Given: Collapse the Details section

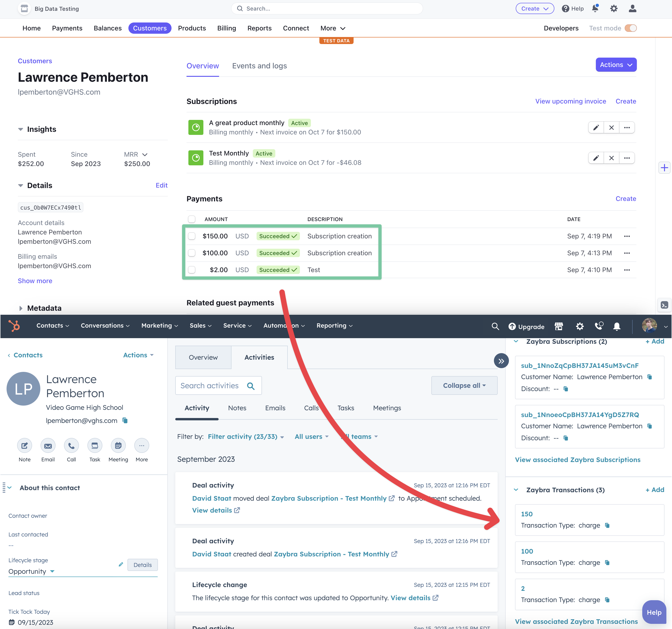Looking at the screenshot, I should click(21, 185).
